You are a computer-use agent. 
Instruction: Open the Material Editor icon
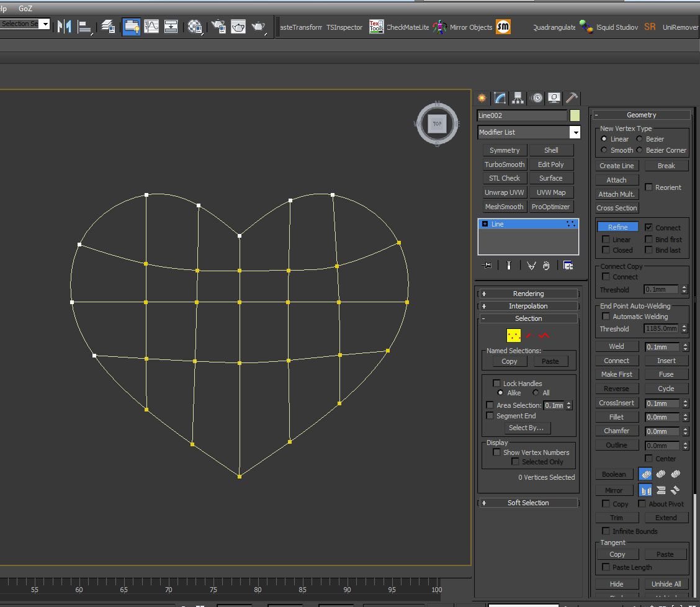coord(195,27)
